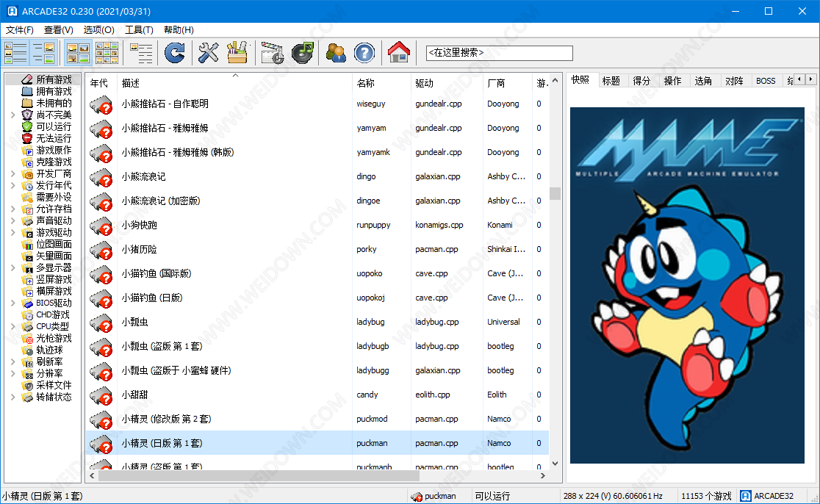Expand the 刷新率 tree node
The width and height of the screenshot is (820, 504).
[x=13, y=361]
